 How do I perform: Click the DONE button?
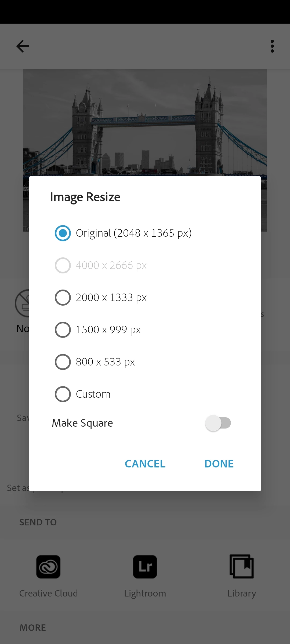[219, 464]
